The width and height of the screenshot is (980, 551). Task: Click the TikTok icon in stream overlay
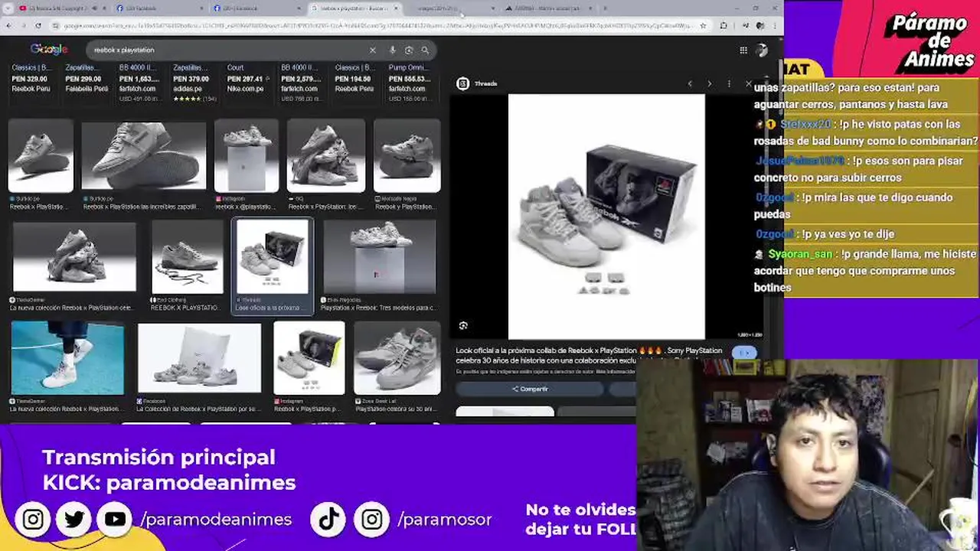(328, 519)
